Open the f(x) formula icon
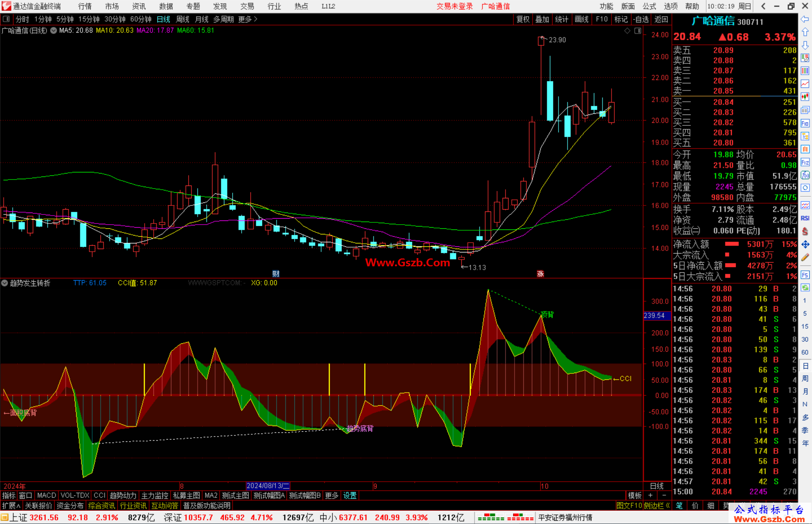The width and height of the screenshot is (812, 524). (805, 175)
